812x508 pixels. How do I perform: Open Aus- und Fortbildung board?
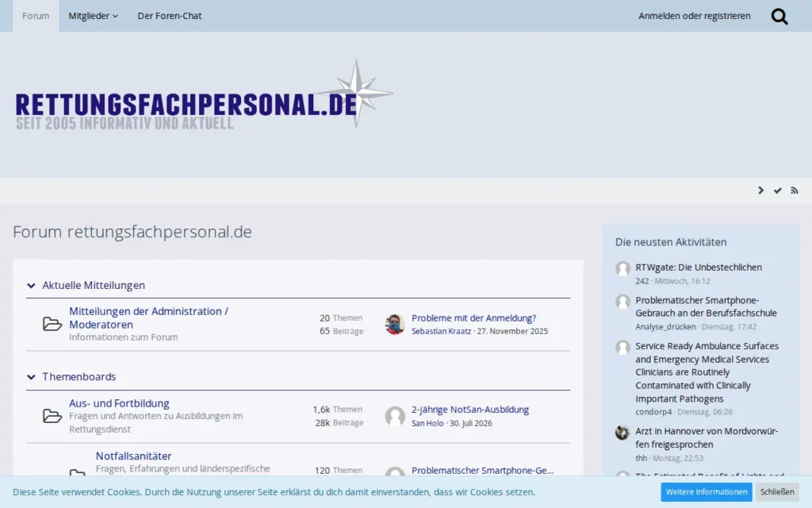coord(119,403)
